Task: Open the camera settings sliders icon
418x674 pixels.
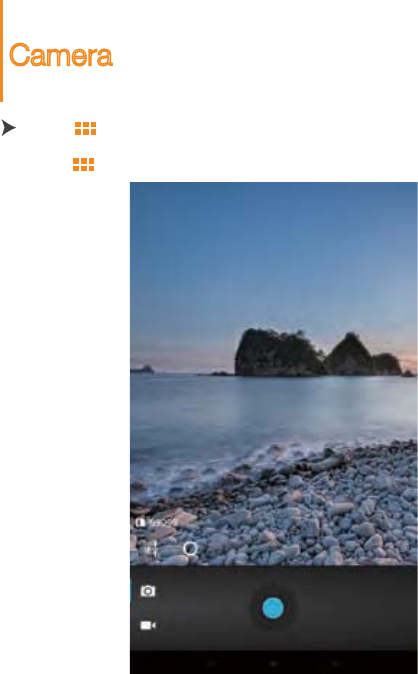Action: [153, 548]
